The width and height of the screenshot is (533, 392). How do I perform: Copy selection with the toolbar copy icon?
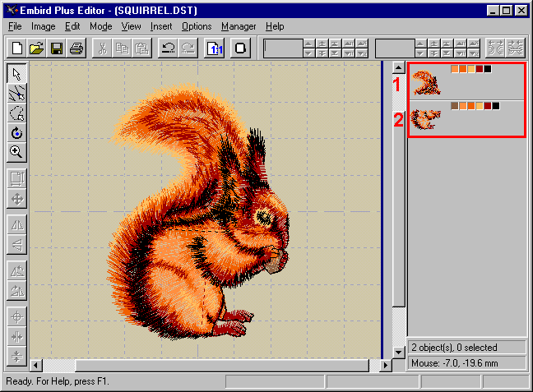122,48
